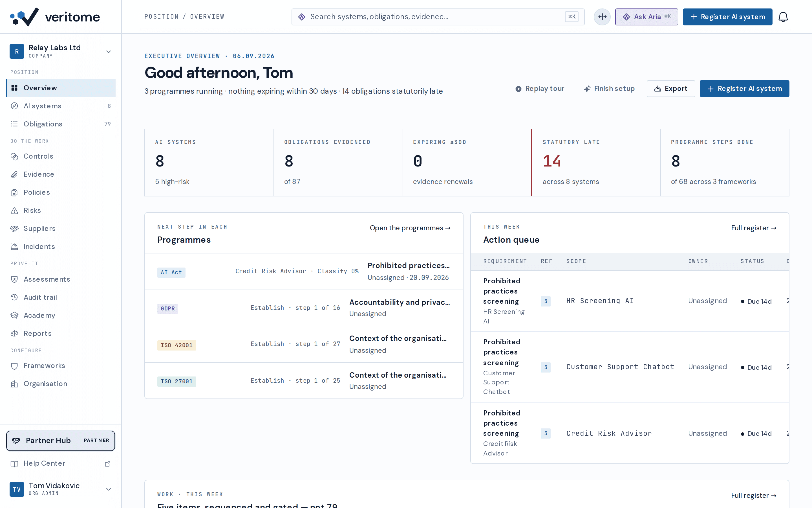Open the Suppliers page

pos(61,229)
